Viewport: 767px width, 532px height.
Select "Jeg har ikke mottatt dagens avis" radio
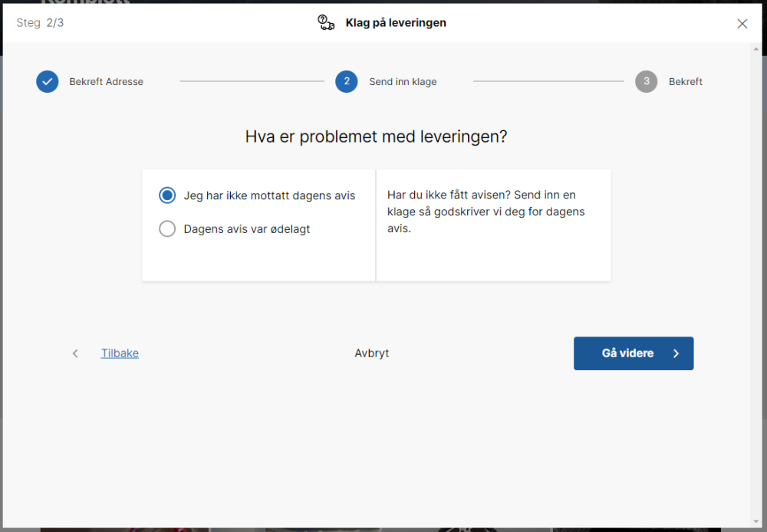coord(167,195)
